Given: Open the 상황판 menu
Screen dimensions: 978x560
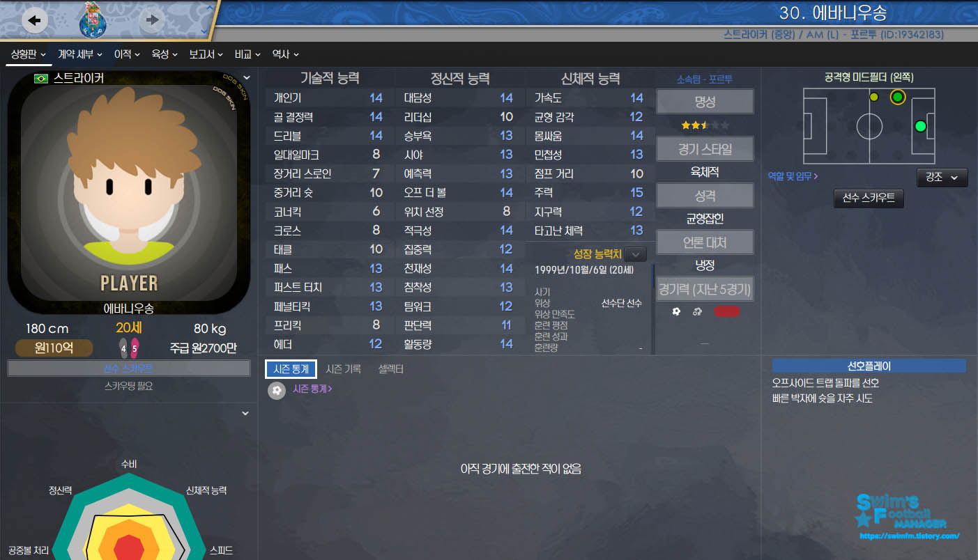Looking at the screenshot, I should pyautogui.click(x=29, y=54).
